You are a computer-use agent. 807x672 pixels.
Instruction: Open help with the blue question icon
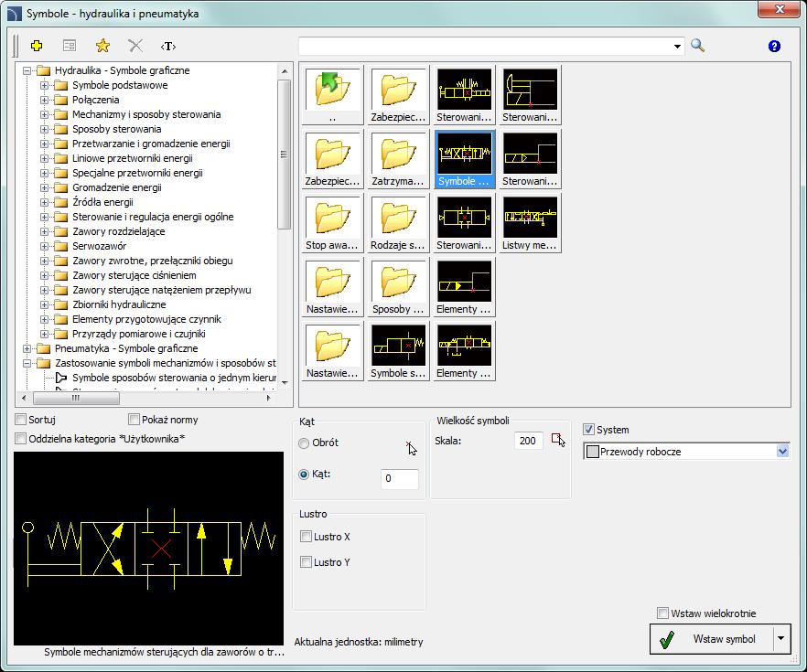[x=774, y=47]
